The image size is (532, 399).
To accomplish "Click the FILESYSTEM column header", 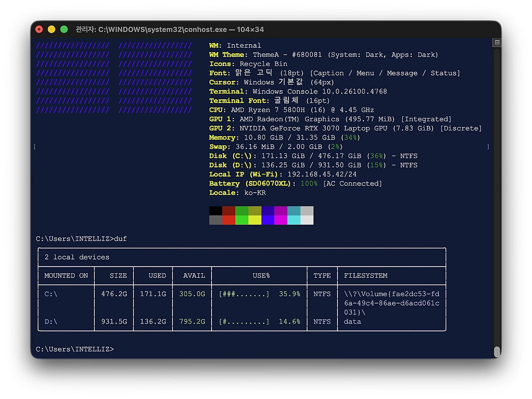I will click(366, 275).
